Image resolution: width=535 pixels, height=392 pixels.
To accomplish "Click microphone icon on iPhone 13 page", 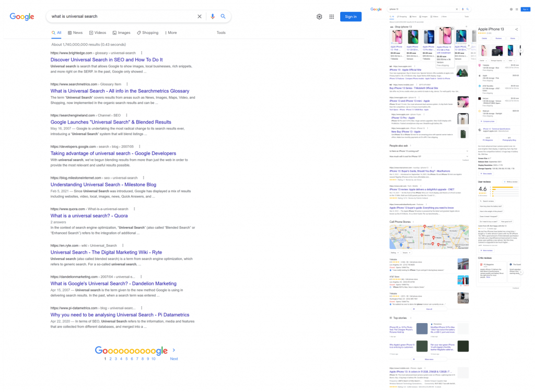I will (463, 9).
